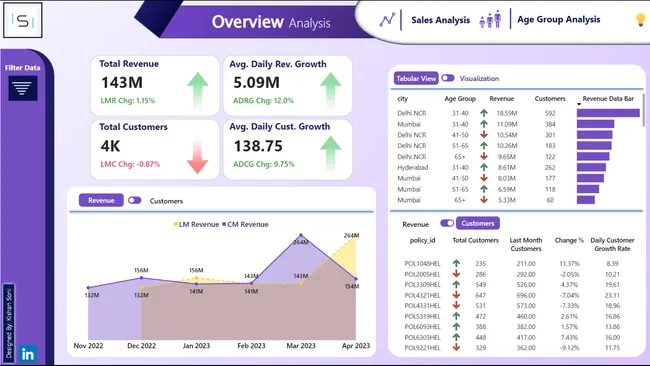Click the up arrow in POL6303HEL row
The height and width of the screenshot is (366, 650).
tap(456, 337)
